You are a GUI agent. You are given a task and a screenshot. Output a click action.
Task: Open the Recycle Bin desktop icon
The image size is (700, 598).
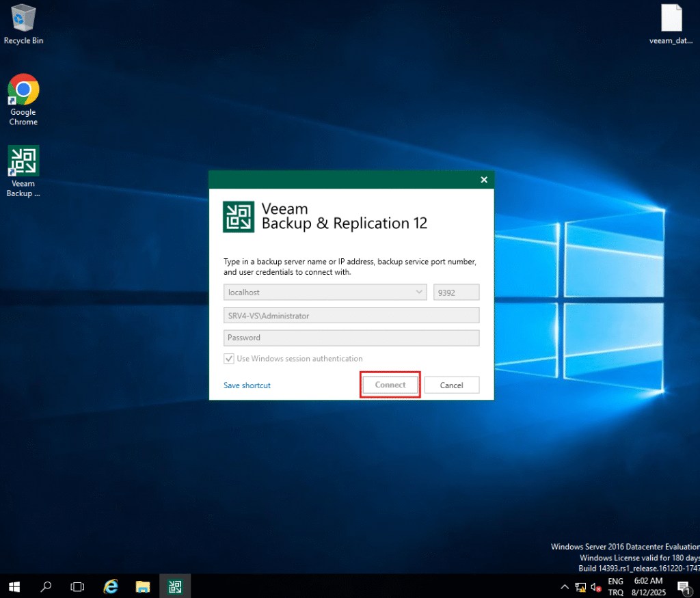[x=23, y=24]
